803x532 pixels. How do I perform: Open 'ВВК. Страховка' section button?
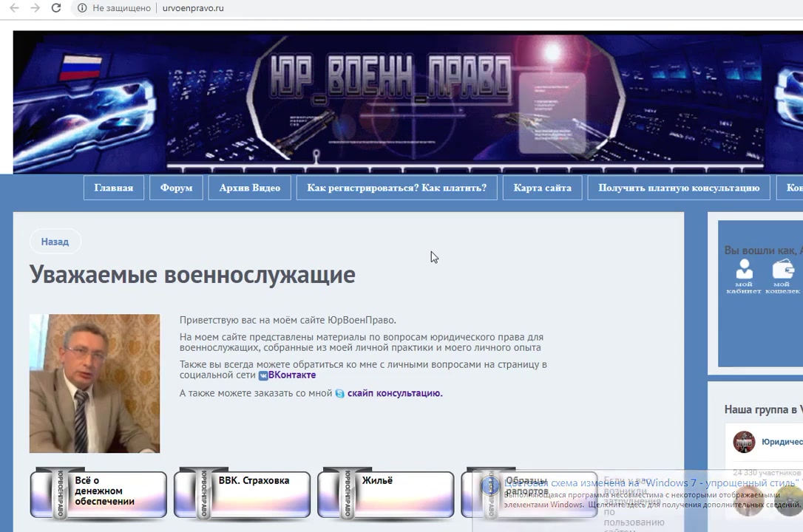tap(242, 494)
